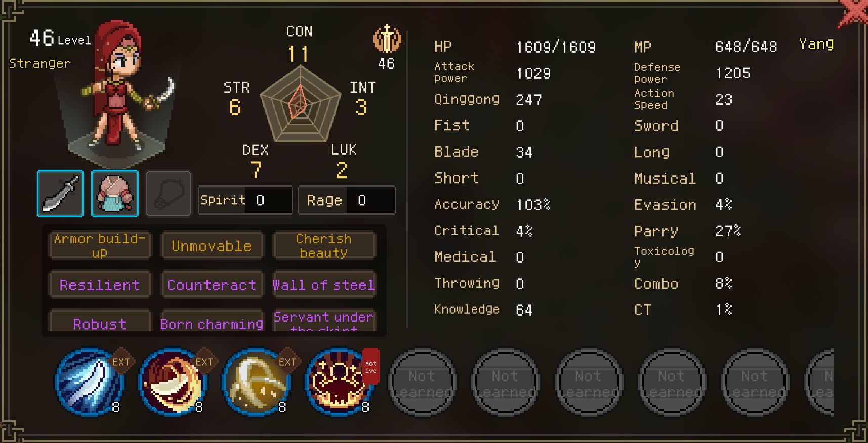Viewport: 868px width, 443px height.
Task: Select the Resilient trait
Action: (100, 285)
